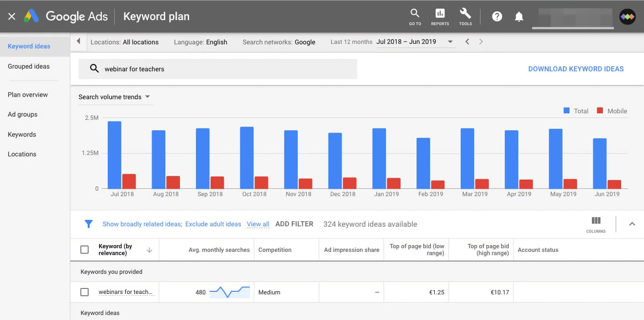Toggle the Mobile series in the chart legend
The width and height of the screenshot is (644, 320).
[x=612, y=111]
